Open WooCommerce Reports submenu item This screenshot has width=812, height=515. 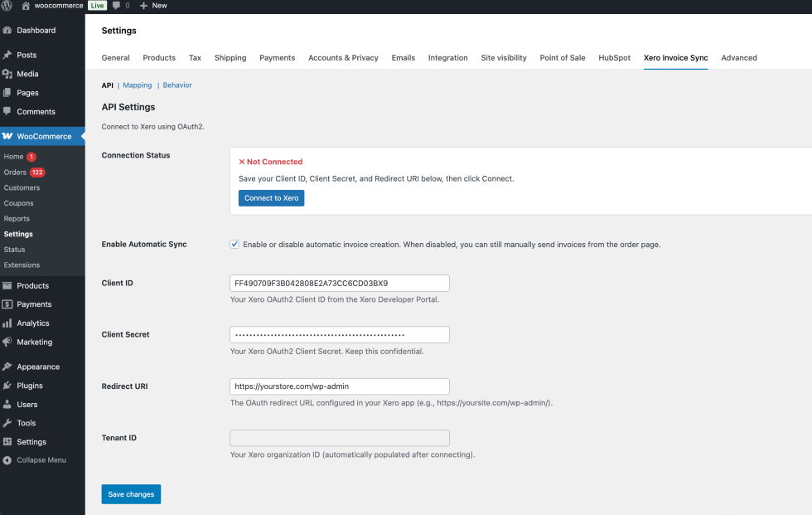click(17, 219)
